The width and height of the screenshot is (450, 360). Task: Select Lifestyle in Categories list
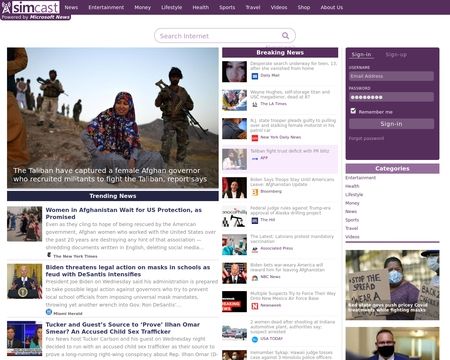(x=354, y=194)
